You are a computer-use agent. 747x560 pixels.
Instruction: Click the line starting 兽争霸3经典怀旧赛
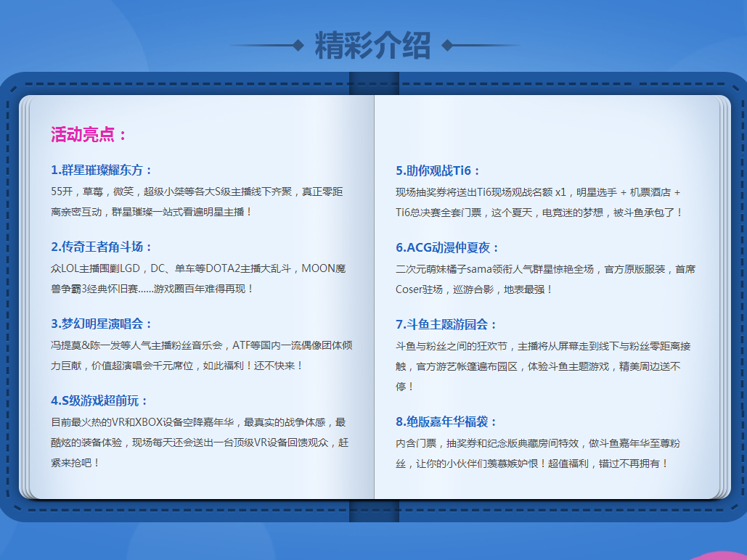tap(152, 289)
